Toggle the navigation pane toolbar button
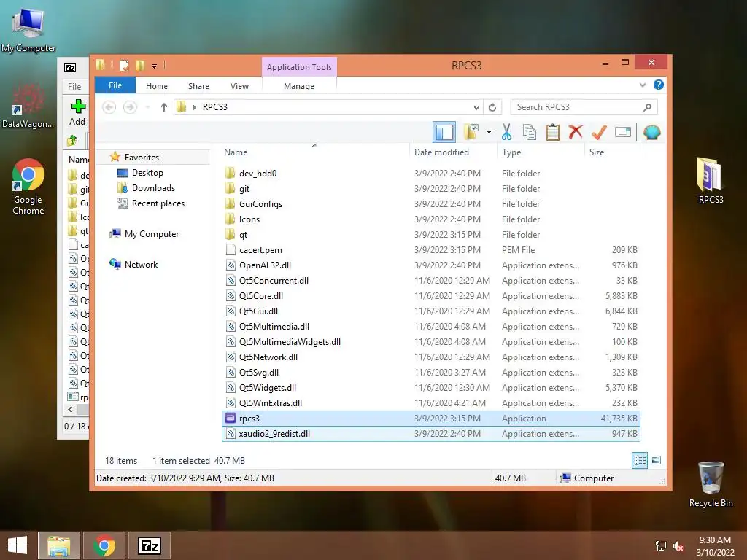747x560 pixels. pyautogui.click(x=444, y=132)
